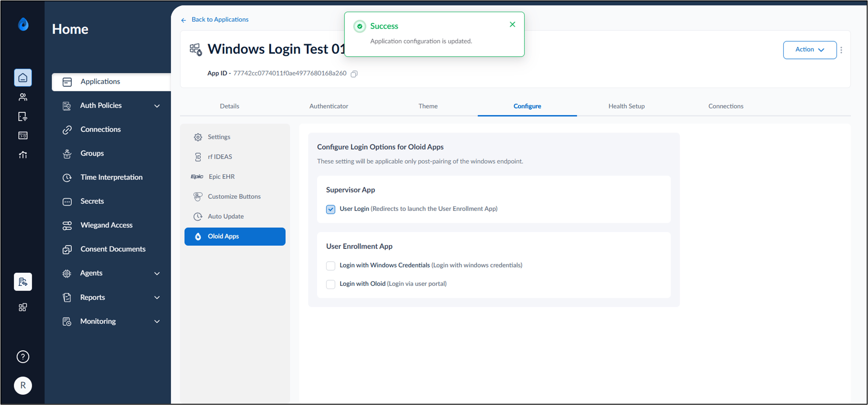This screenshot has height=405, width=868.
Task: Go back via Back to Applications link
Action: [x=220, y=19]
